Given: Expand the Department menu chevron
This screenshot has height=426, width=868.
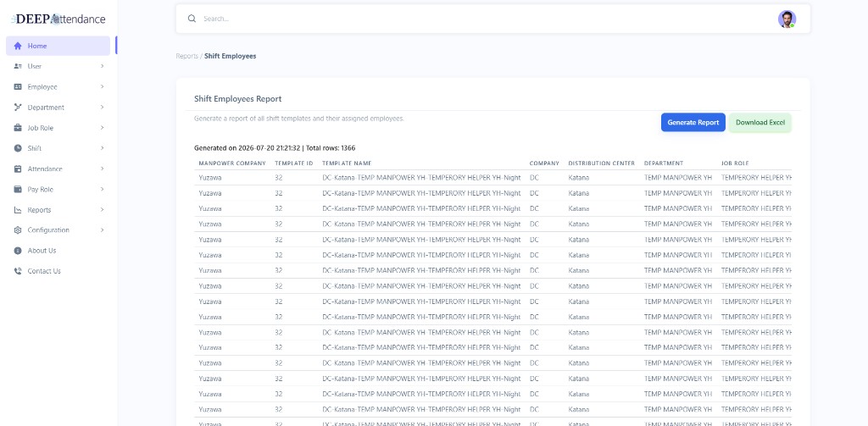Looking at the screenshot, I should pos(103,108).
